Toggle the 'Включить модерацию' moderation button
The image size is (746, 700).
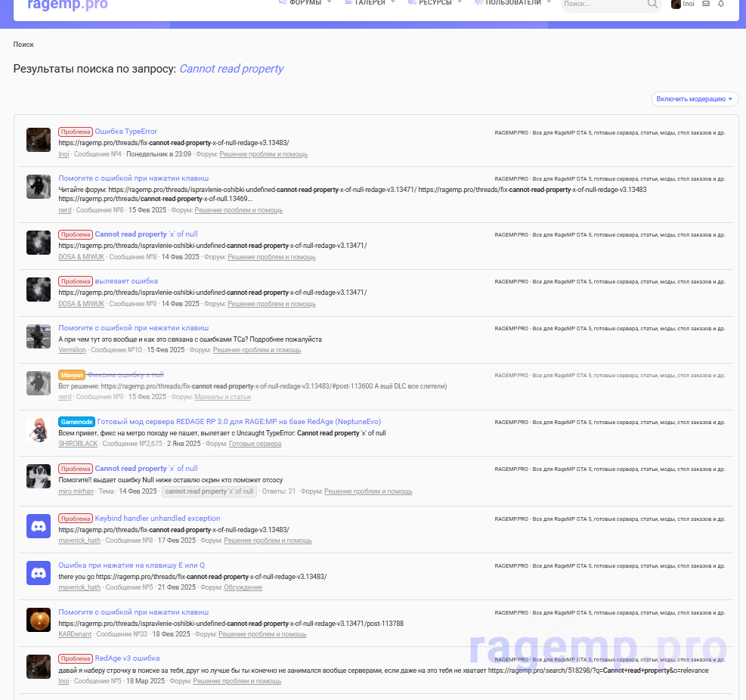(x=695, y=99)
